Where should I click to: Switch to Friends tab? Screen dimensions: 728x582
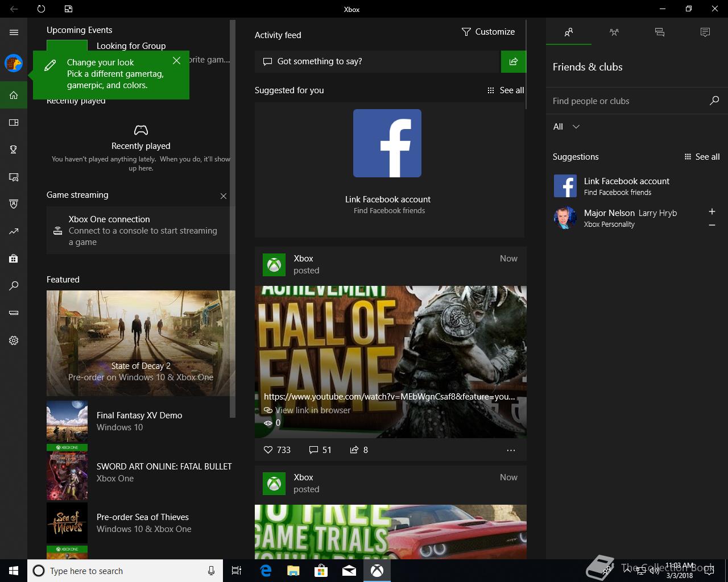pos(569,32)
